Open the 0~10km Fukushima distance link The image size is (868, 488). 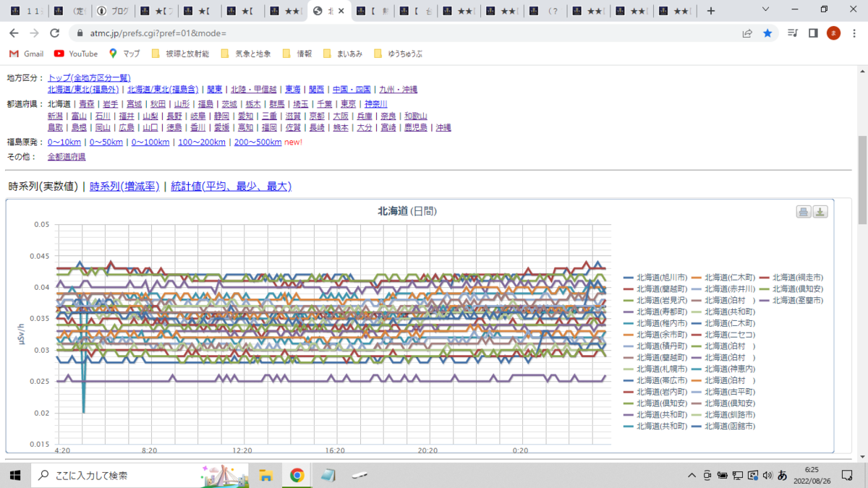64,142
